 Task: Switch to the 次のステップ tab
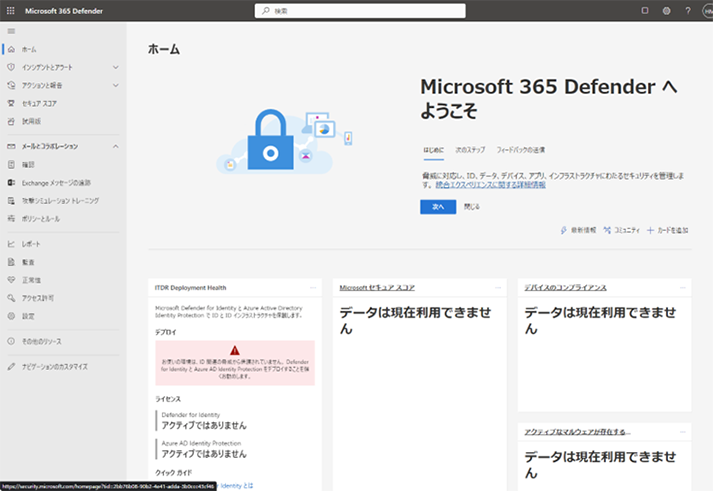click(x=470, y=150)
